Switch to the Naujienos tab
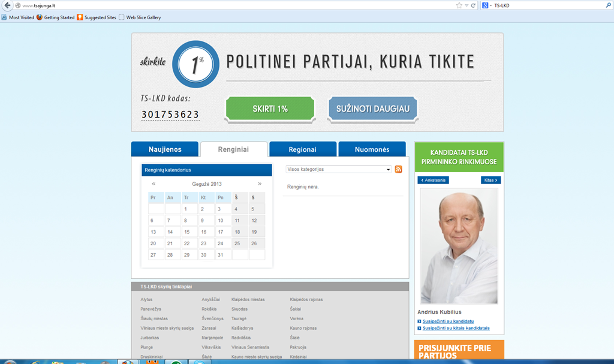Viewport: 614px width, 364px height. coord(165,149)
